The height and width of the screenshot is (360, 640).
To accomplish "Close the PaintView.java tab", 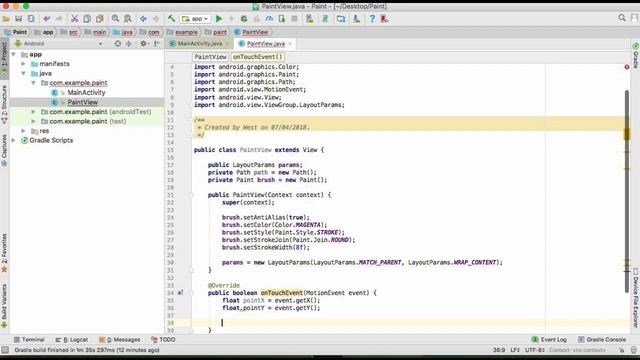I will (290, 44).
